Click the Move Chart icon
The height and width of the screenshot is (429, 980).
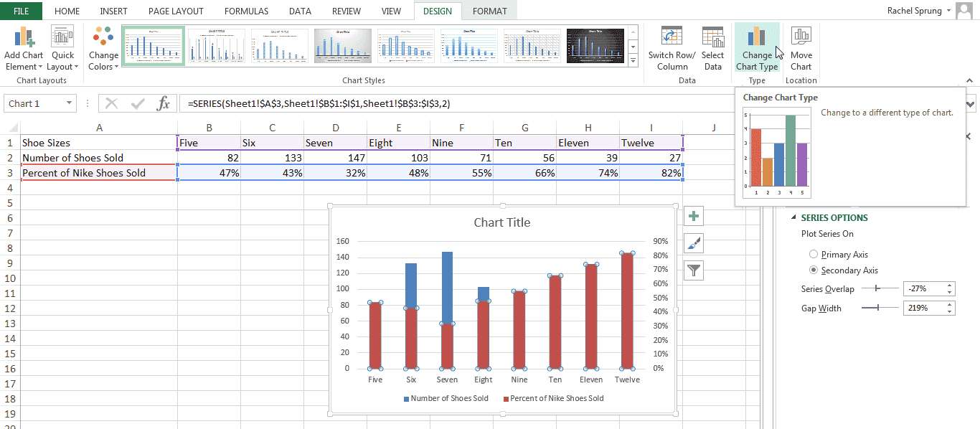coord(801,37)
